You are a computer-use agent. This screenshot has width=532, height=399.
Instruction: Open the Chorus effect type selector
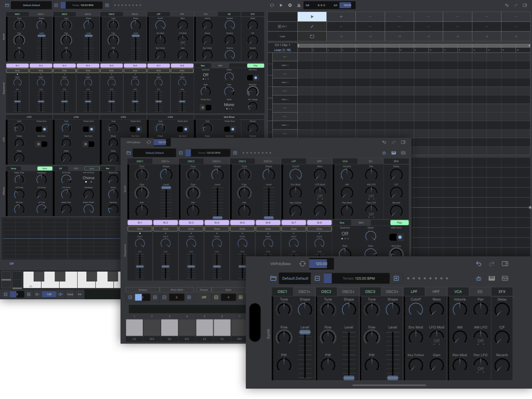[88, 178]
